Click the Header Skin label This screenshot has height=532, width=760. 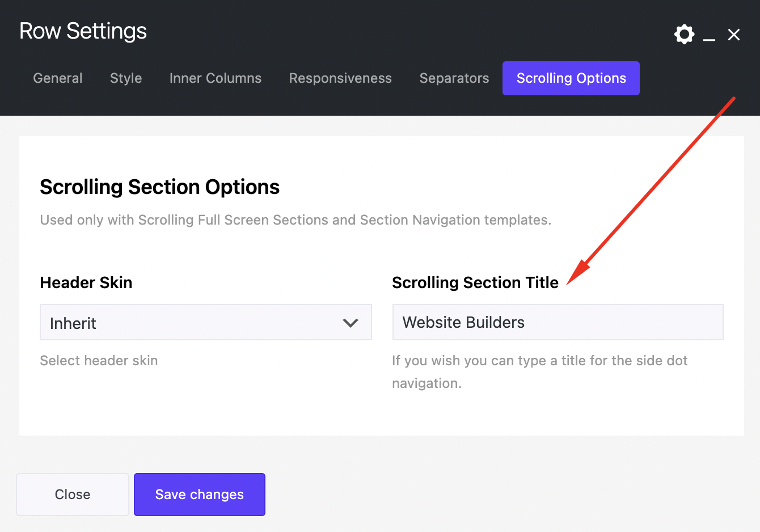86,282
